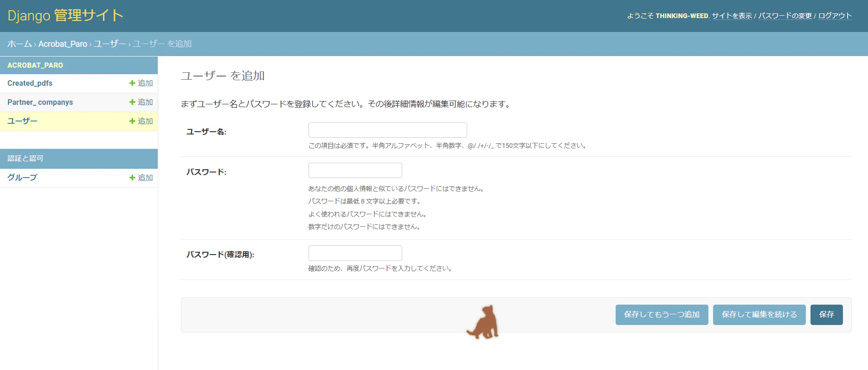The image size is (868, 370).
Task: Open the グループ model list
Action: tap(22, 178)
